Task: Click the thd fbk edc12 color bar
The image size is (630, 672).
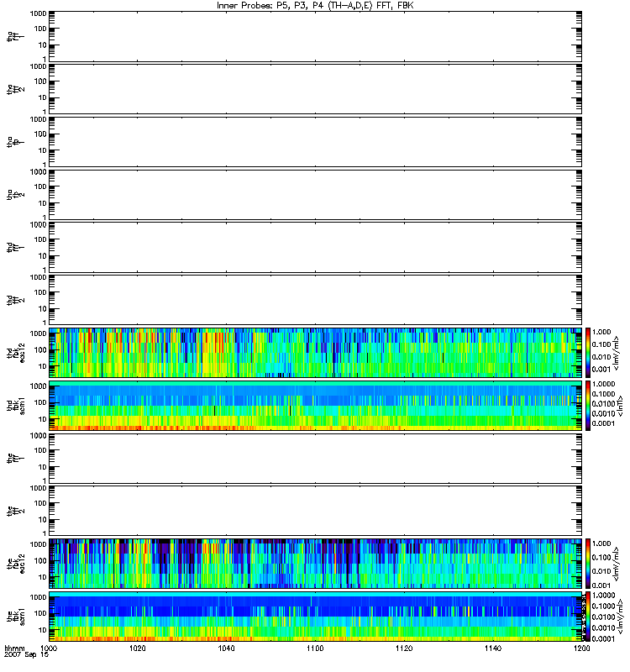Action: (x=588, y=353)
